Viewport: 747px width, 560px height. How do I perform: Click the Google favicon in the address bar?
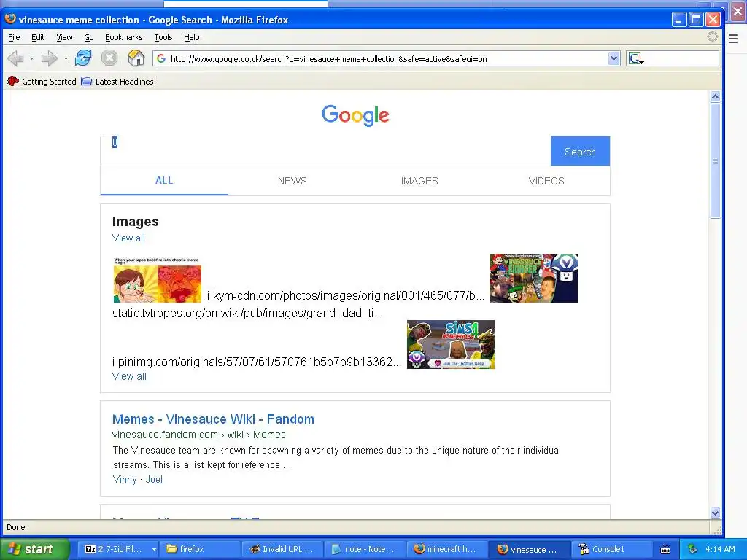(x=161, y=58)
